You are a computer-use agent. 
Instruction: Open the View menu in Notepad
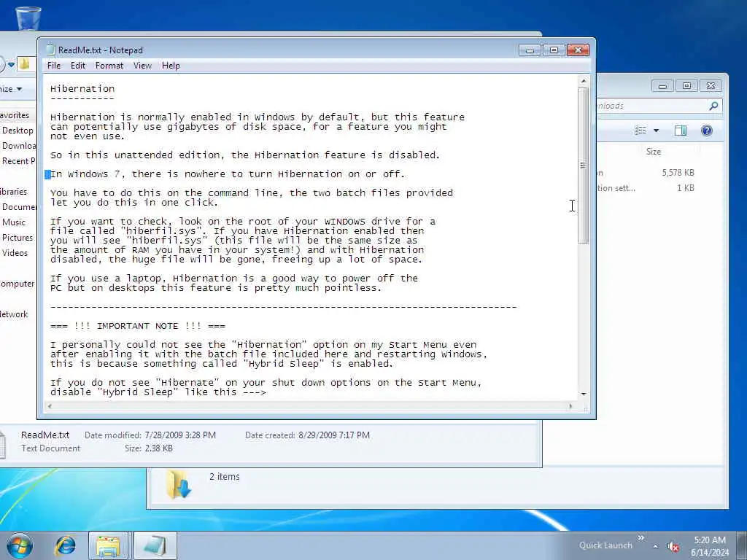click(x=142, y=66)
